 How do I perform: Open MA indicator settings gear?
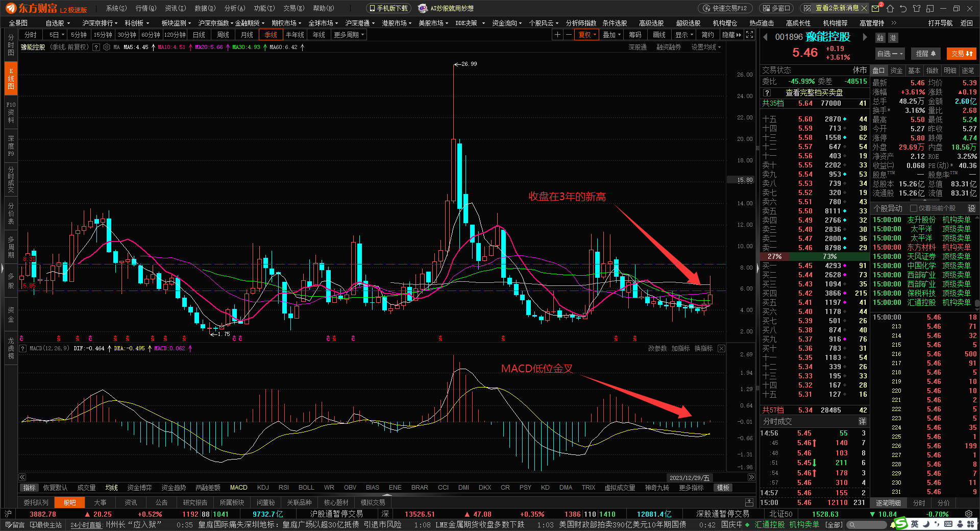pyautogui.click(x=107, y=47)
